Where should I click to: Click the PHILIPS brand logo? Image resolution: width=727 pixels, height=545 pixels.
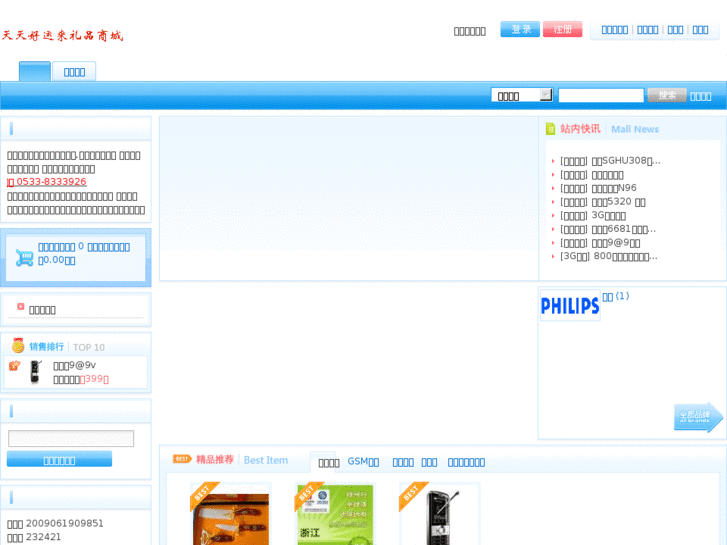pos(570,306)
